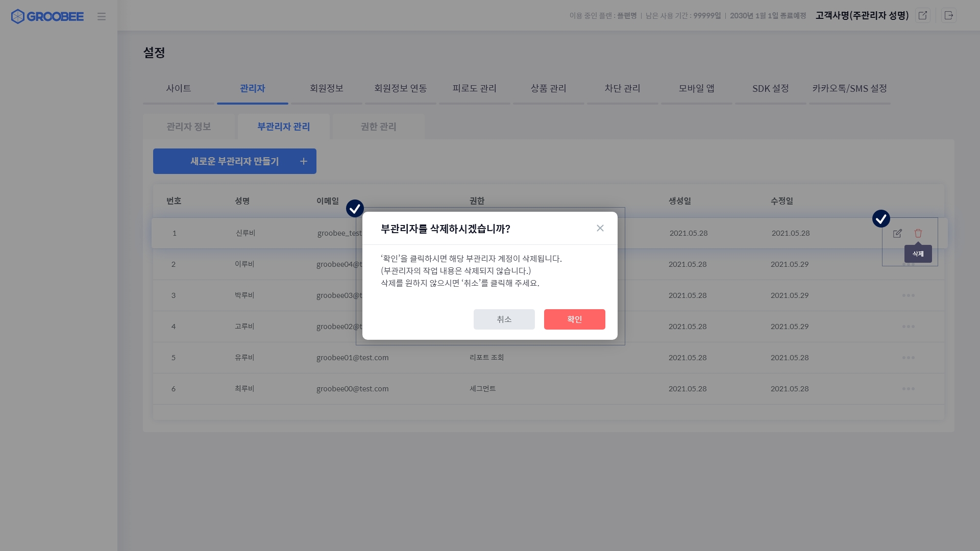This screenshot has height=551, width=980.
Task: Go to the 관리자 정보 sub-tab
Action: coord(189,127)
